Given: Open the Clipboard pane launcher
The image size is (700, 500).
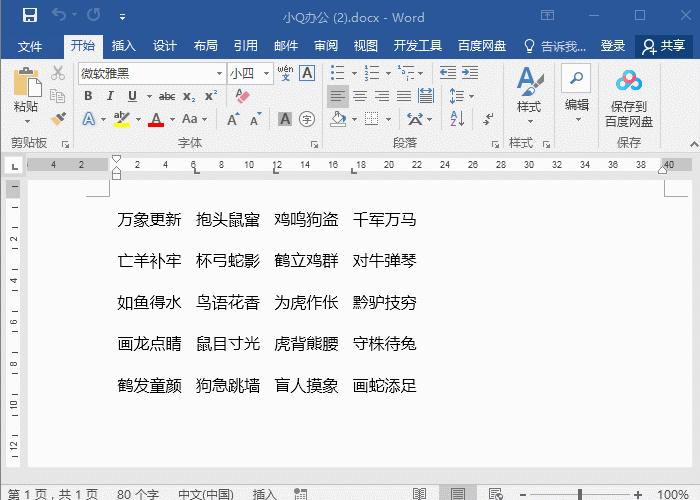Looking at the screenshot, I should [66, 144].
